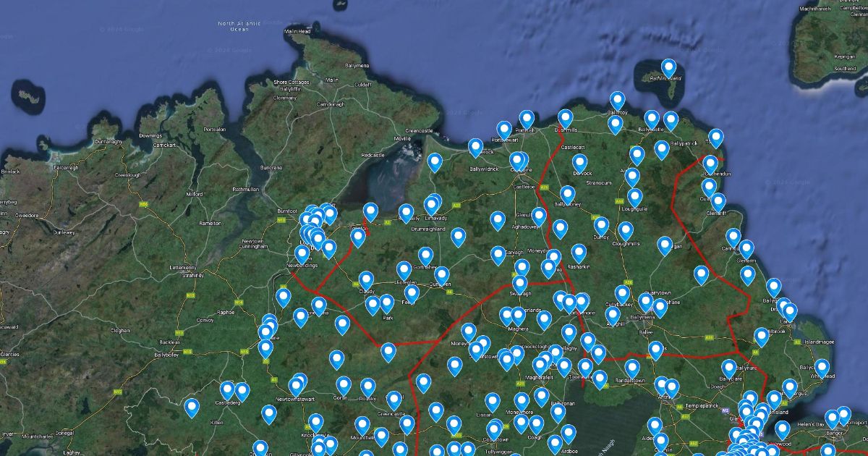Click the Cloughmills location pin
868x456 pixels.
click(626, 232)
